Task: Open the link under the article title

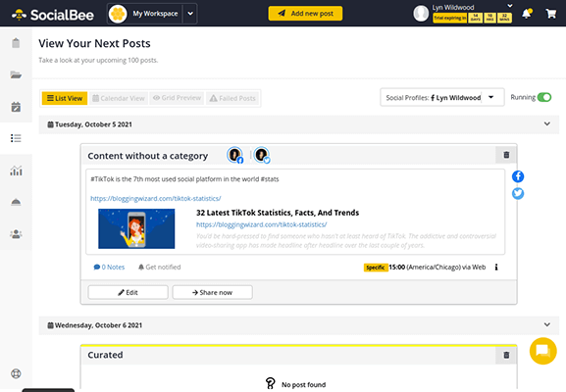Action: coord(261,224)
